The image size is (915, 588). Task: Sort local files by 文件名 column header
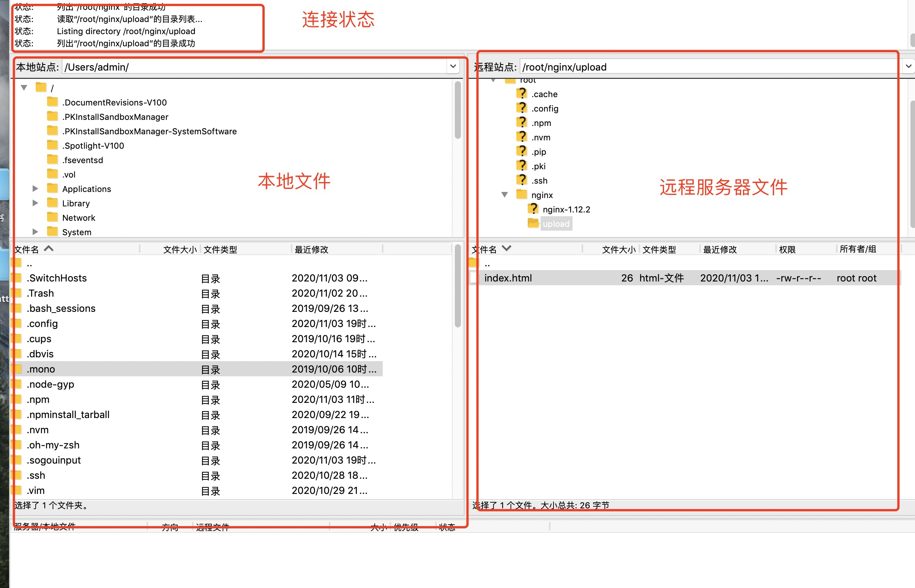27,249
